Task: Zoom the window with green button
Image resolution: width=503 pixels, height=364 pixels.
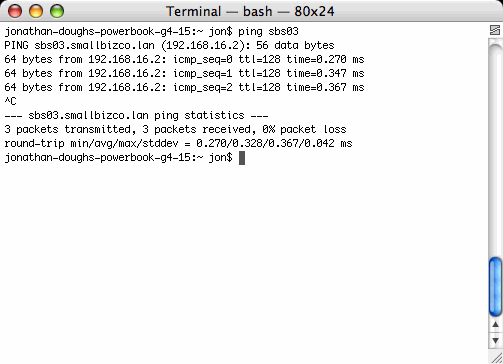Action: pos(57,11)
